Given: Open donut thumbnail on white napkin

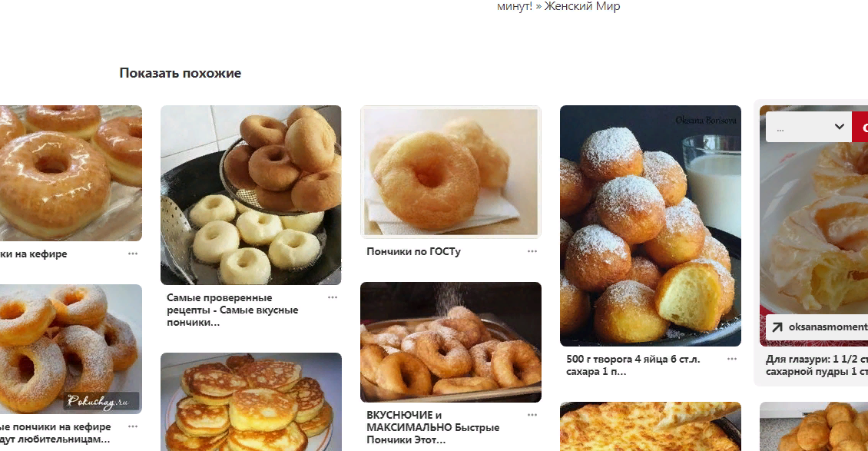Looking at the screenshot, I should pyautogui.click(x=451, y=171).
